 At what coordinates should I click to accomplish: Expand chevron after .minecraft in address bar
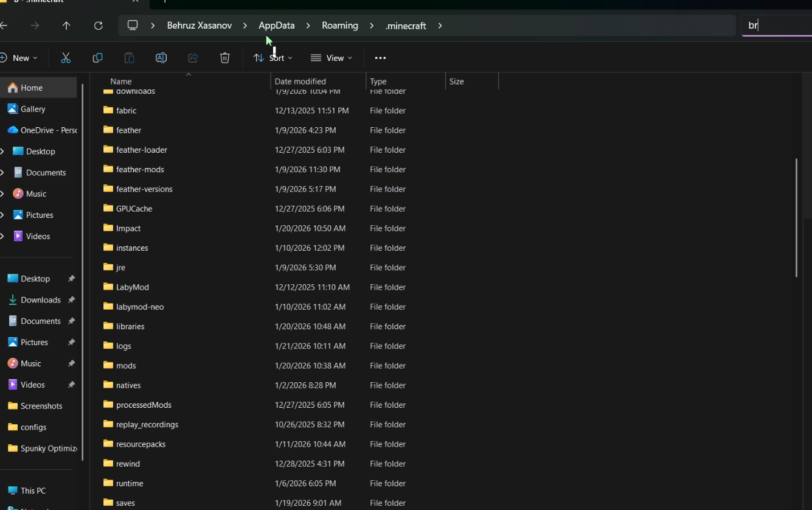point(440,26)
